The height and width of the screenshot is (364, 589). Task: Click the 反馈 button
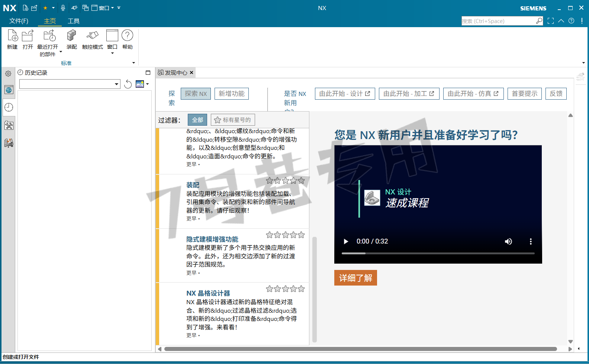point(556,94)
